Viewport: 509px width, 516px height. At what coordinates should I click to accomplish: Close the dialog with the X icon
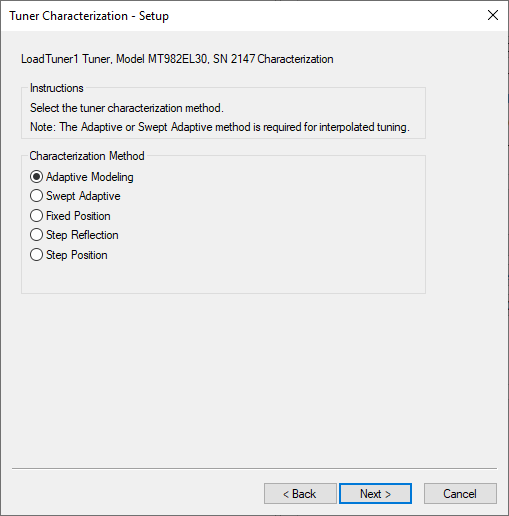click(493, 15)
